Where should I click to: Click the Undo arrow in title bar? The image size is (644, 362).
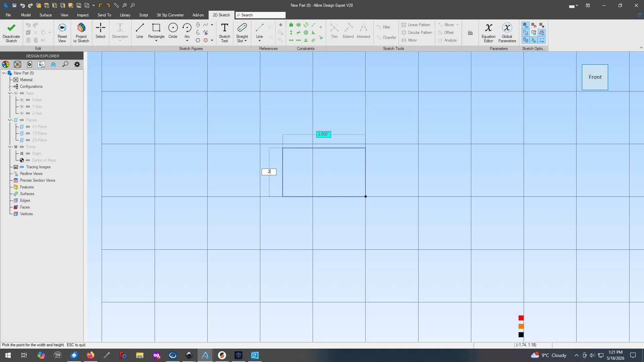pos(22,5)
